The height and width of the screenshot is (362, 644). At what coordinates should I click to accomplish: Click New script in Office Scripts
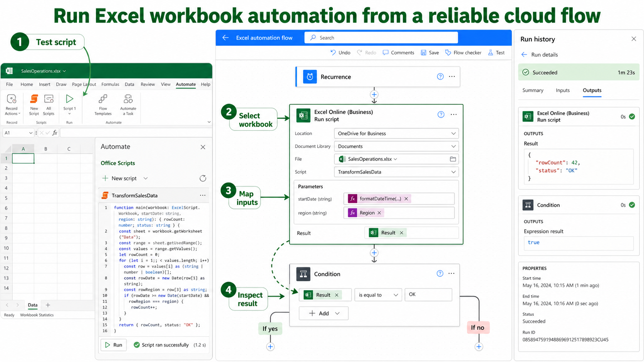(120, 178)
